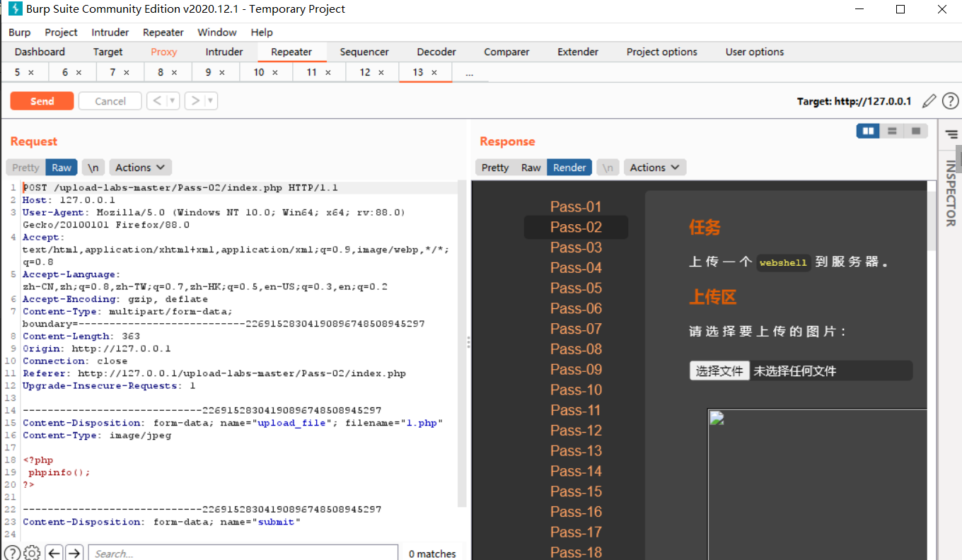Switch to the Decoder tab
962x560 pixels.
point(436,52)
